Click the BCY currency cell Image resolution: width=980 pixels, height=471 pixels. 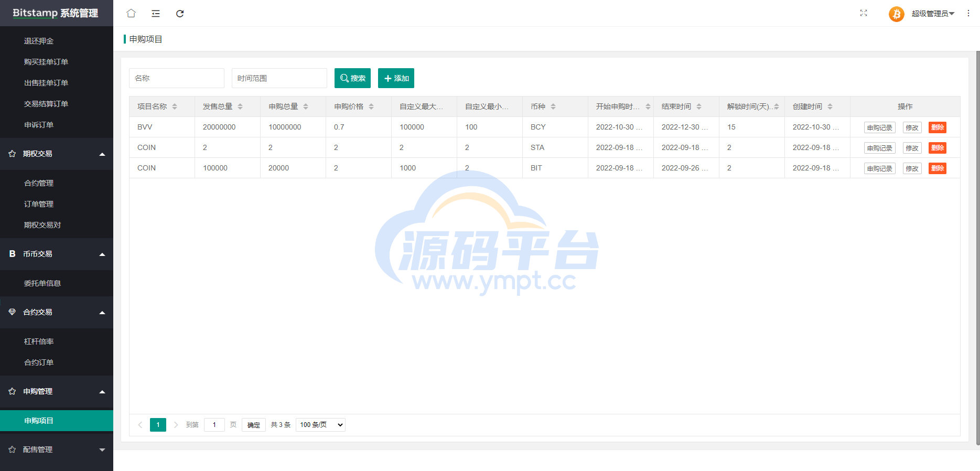point(555,127)
